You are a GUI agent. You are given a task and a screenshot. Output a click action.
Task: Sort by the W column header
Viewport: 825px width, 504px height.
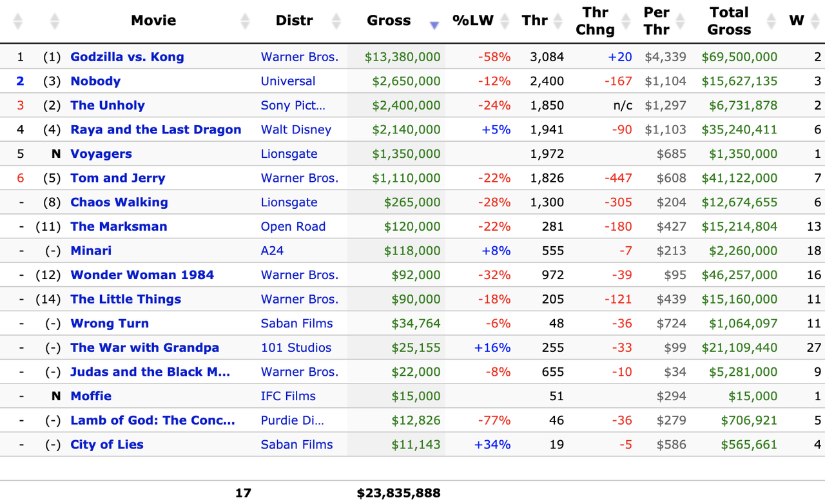point(797,21)
